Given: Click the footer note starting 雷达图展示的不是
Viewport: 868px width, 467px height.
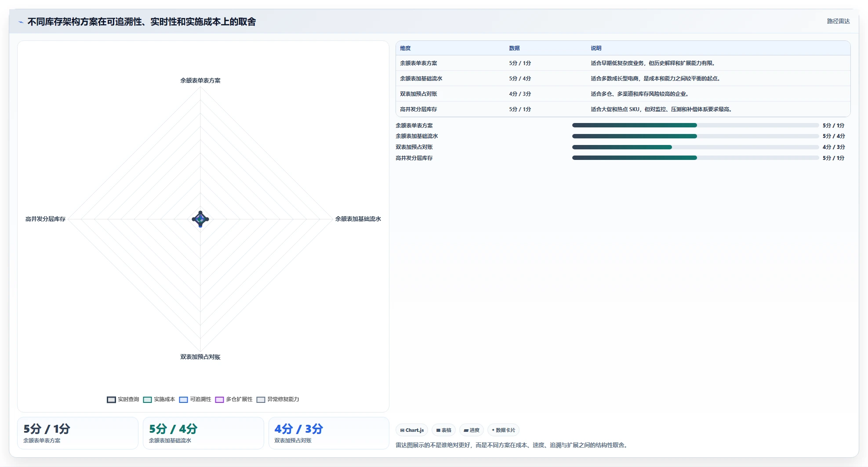Looking at the screenshot, I should tap(512, 445).
